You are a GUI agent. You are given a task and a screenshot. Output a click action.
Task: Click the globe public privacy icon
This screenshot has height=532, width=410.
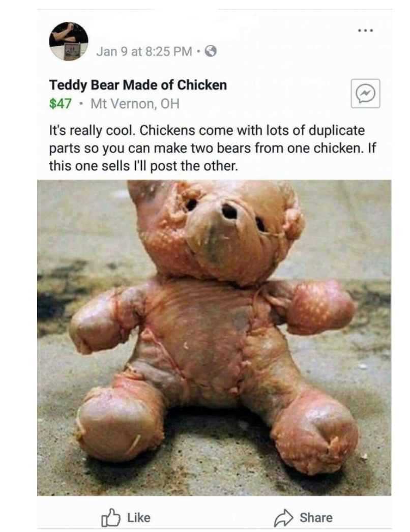point(211,51)
